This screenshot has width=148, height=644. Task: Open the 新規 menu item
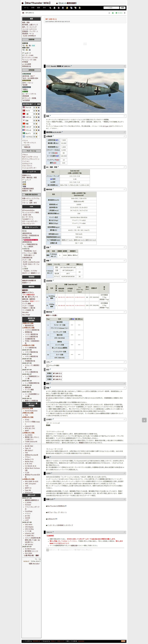pos(33,8)
